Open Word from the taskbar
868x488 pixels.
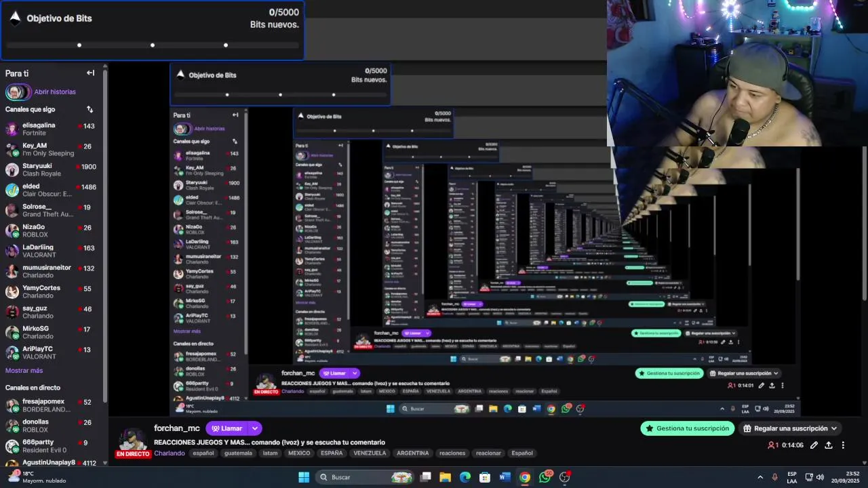[505, 477]
